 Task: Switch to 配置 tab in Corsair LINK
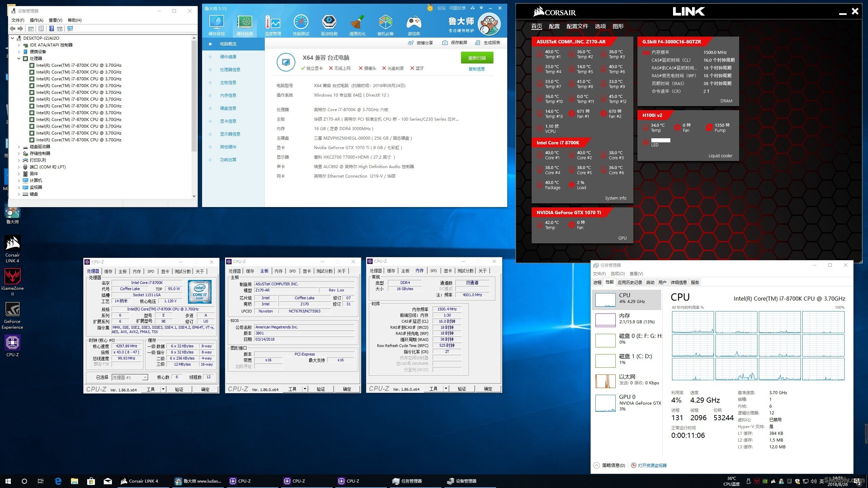pyautogui.click(x=554, y=26)
